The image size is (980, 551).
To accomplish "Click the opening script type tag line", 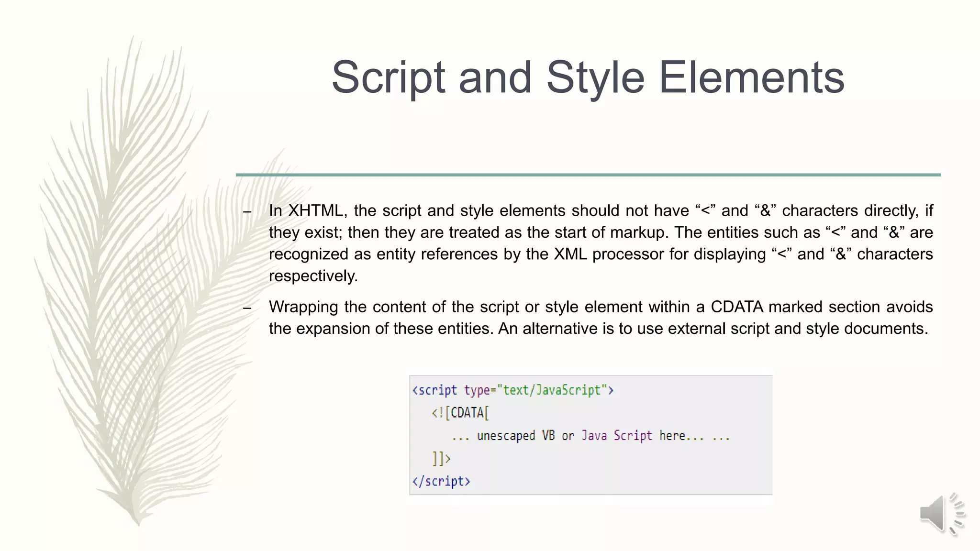I will (x=512, y=390).
